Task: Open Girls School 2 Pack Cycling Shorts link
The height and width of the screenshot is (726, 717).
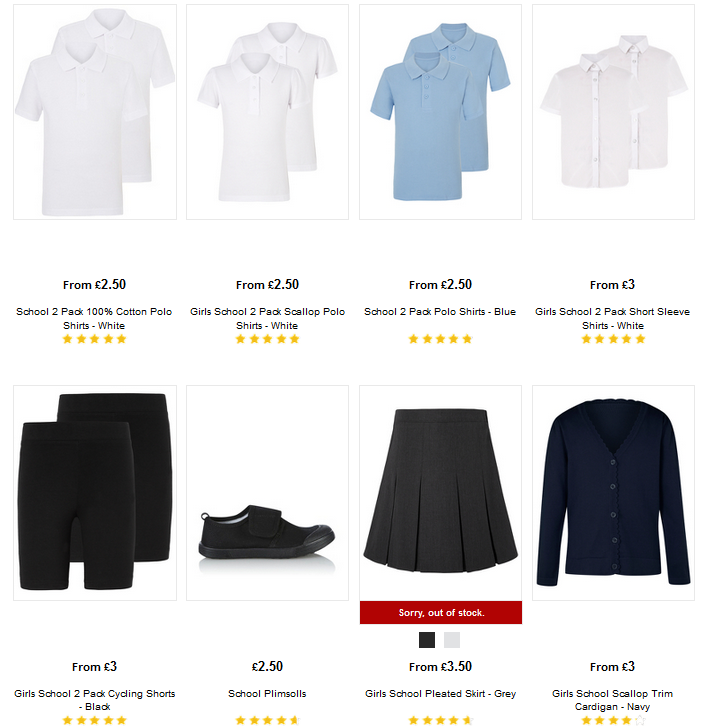Action: (94, 700)
